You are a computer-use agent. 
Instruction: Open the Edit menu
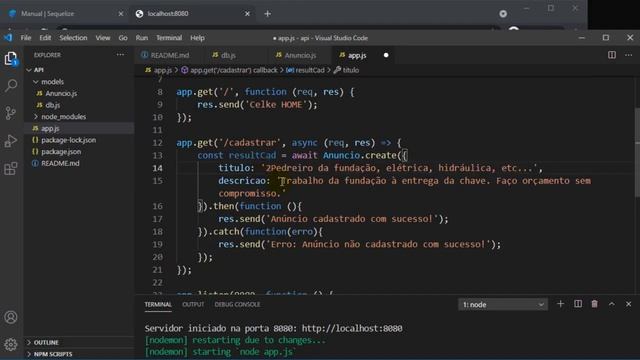click(x=45, y=38)
